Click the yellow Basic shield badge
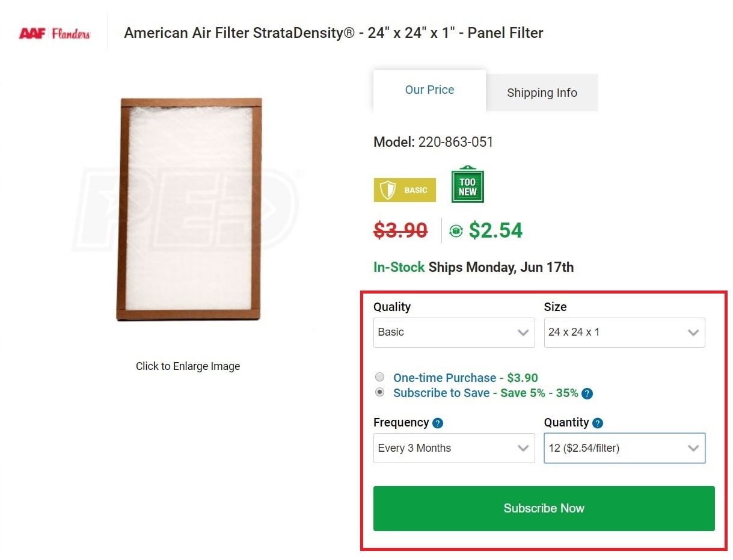Image resolution: width=733 pixels, height=560 pixels. [405, 190]
